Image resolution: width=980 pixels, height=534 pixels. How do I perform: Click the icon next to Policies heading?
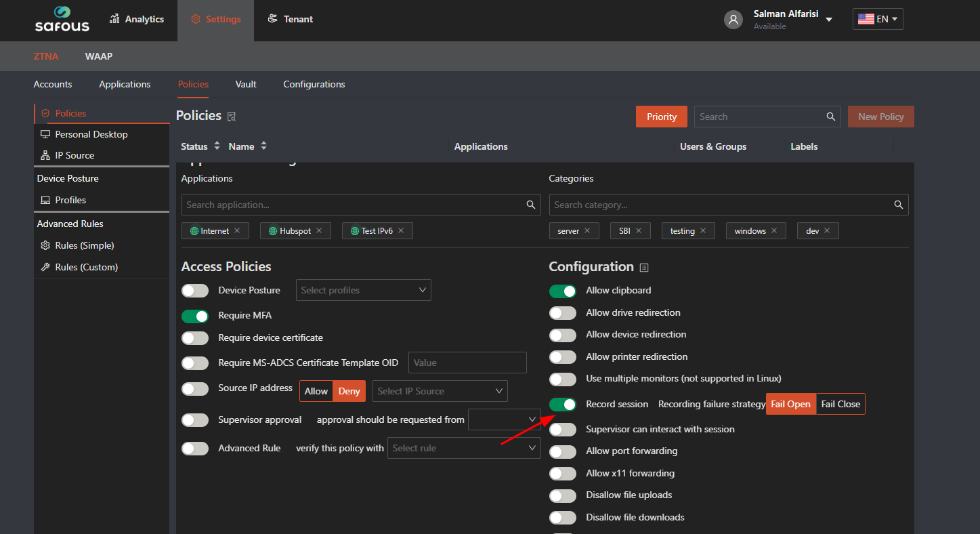pyautogui.click(x=232, y=117)
